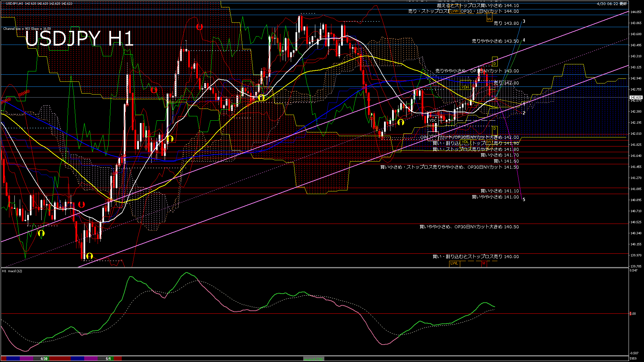Click yellow up-arrow signal at the 139.97 low
The height and width of the screenshot is (362, 644).
click(x=89, y=256)
